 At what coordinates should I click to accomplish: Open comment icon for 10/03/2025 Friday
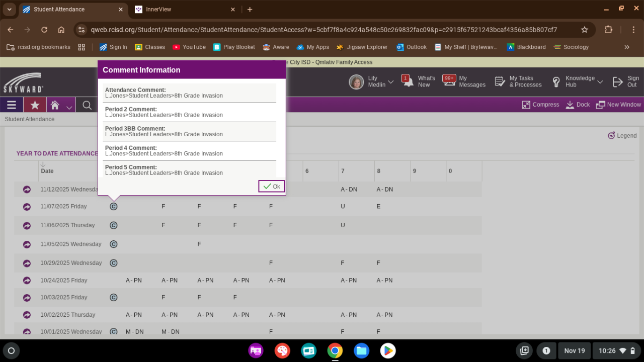[x=114, y=298]
